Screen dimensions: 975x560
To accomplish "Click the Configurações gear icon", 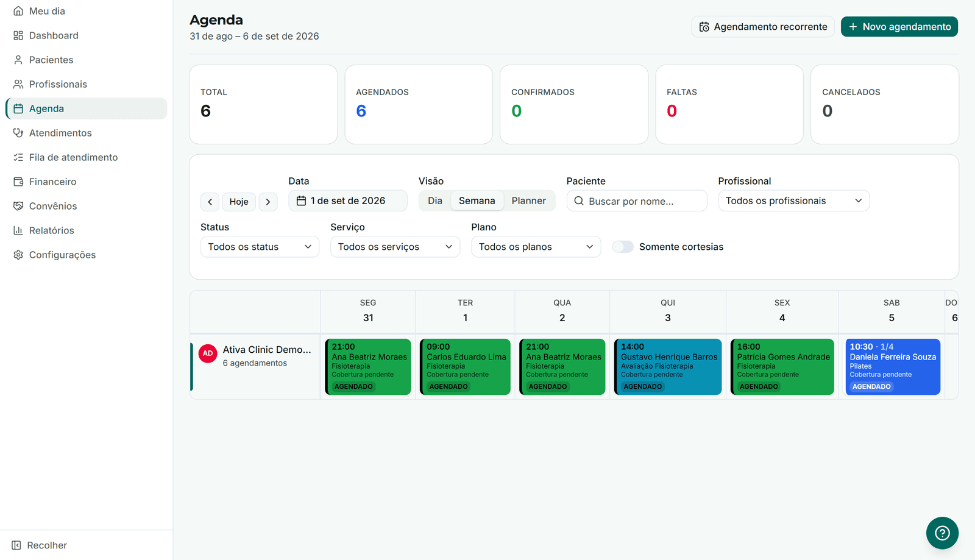I will click(x=18, y=255).
